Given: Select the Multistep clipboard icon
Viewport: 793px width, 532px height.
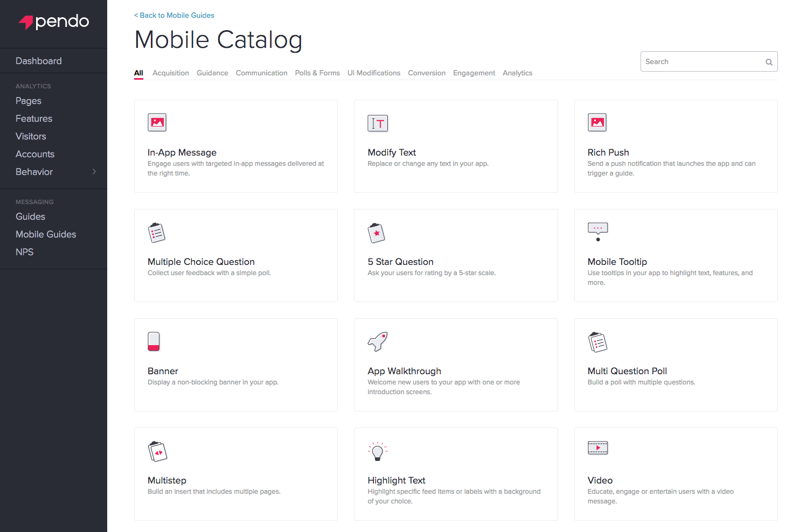Looking at the screenshot, I should click(x=157, y=451).
